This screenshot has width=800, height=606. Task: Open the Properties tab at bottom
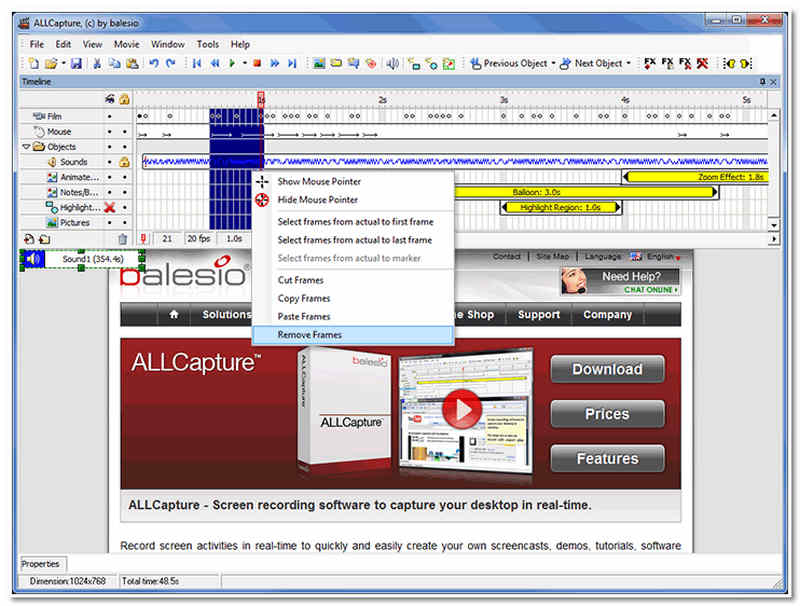(x=41, y=564)
